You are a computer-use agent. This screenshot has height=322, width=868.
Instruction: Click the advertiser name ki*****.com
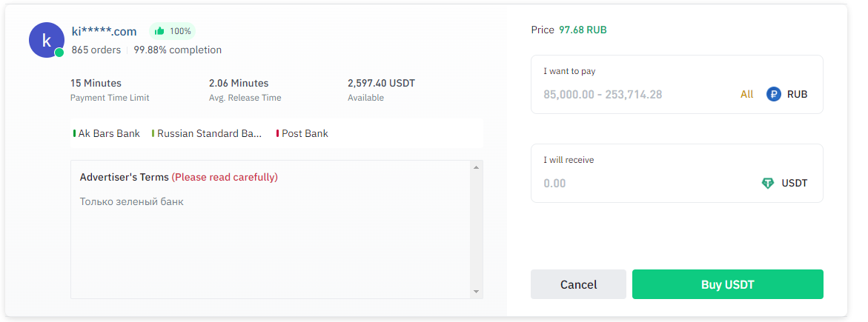coord(104,31)
